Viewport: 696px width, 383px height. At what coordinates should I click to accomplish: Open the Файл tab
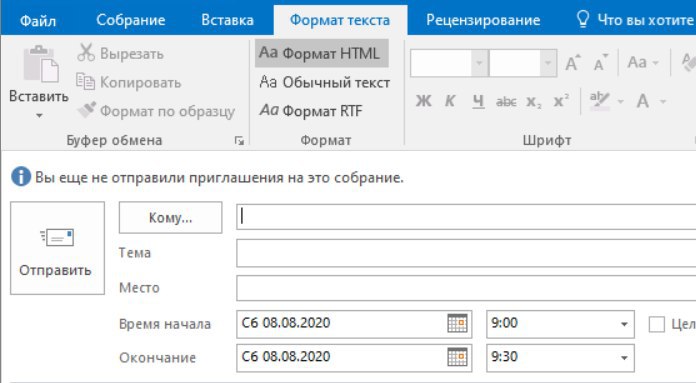point(38,20)
